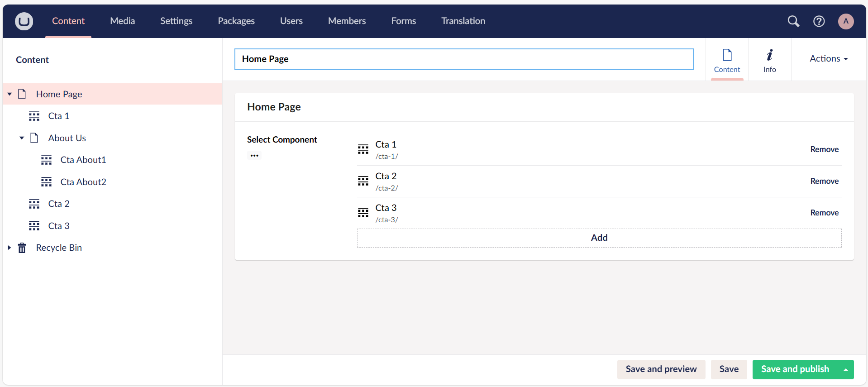Click the Cta 2 component name

tap(386, 176)
